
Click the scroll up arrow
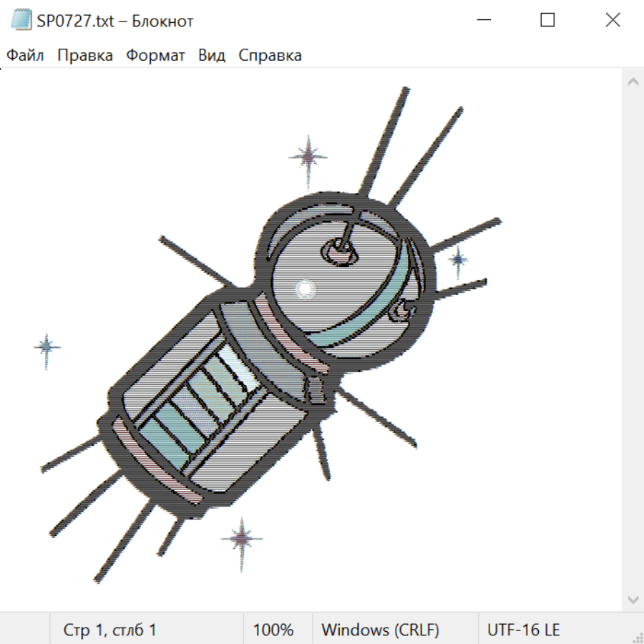pos(633,82)
